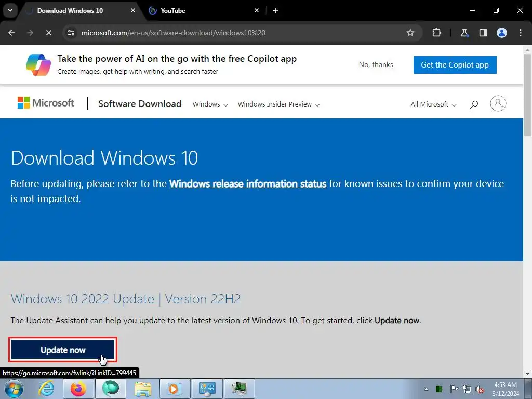Open the green globe browser in taskbar

pos(111,389)
